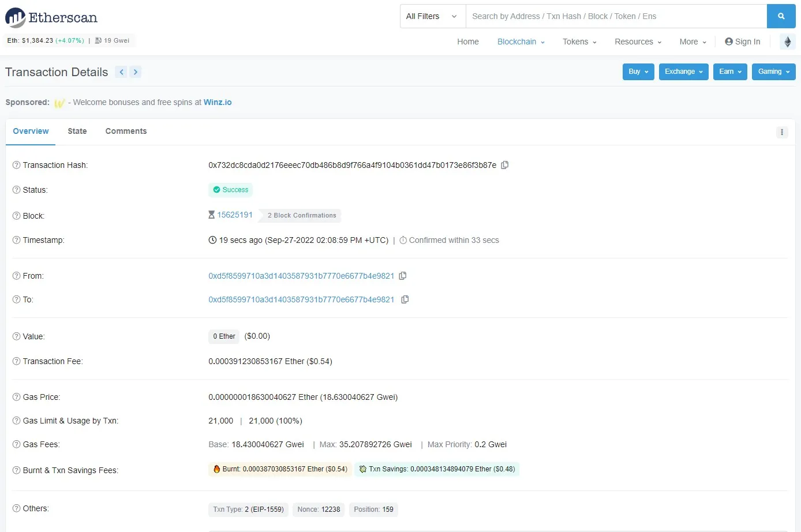Click help icon beside Others
This screenshot has width=801, height=532.
coord(16,508)
